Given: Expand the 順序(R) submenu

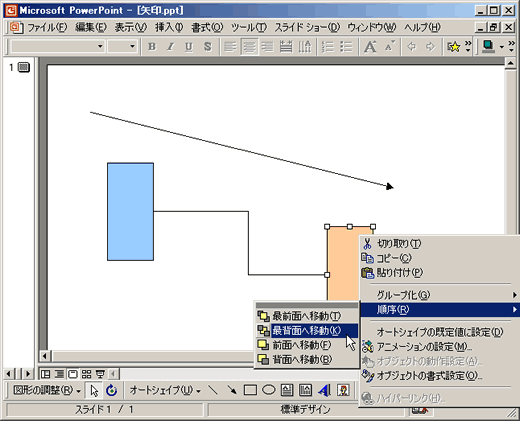Looking at the screenshot, I should point(440,310).
